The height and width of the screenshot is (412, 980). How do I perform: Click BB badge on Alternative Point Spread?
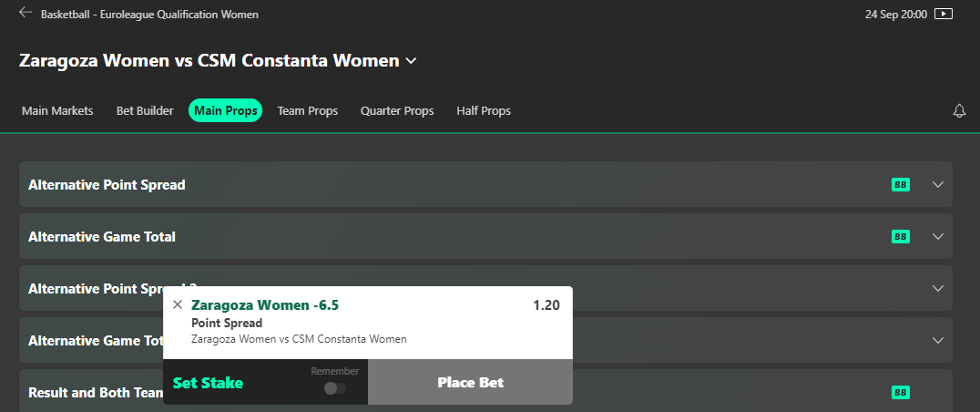(901, 185)
